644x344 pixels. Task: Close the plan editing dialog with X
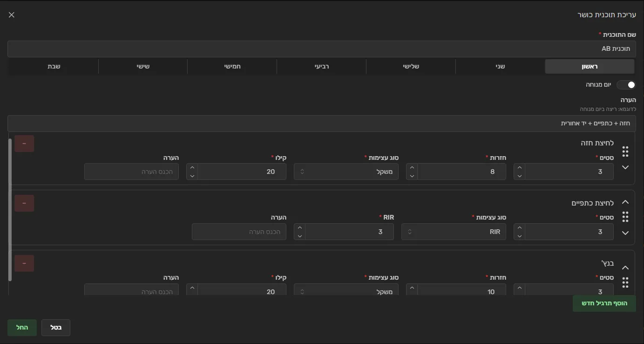pos(12,15)
